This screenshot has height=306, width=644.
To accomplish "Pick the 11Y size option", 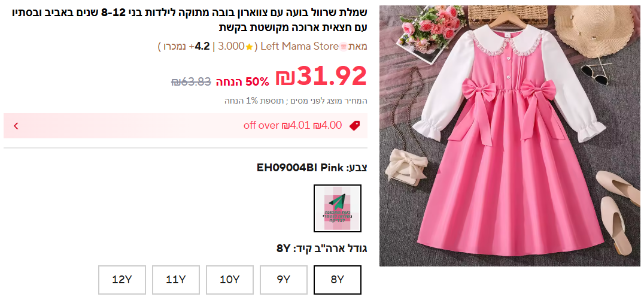I will [x=176, y=280].
